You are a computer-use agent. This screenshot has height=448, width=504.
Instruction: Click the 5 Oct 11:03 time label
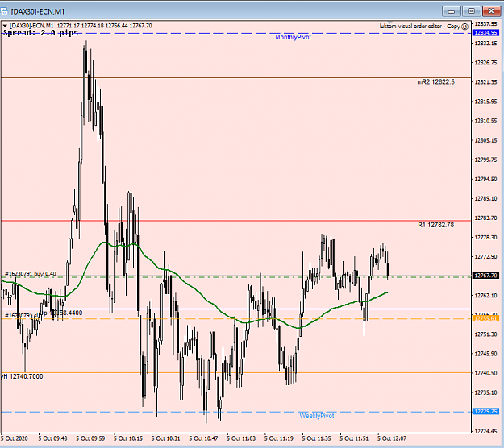point(241,438)
